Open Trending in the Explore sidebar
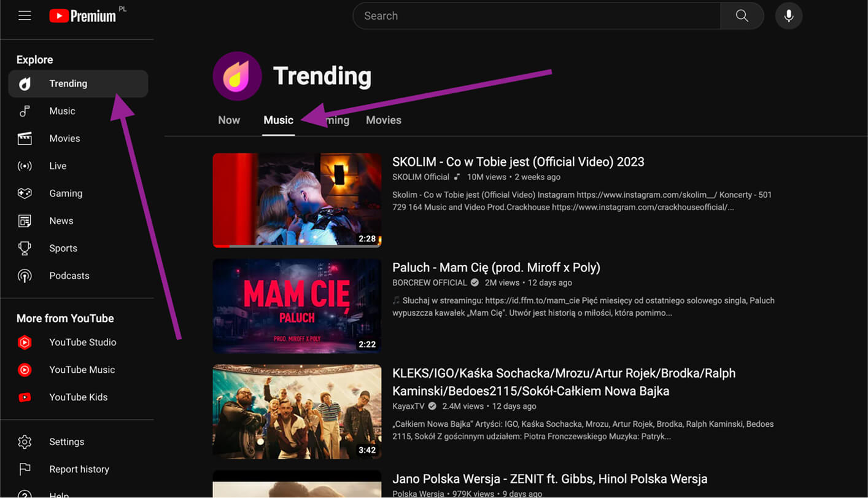868x498 pixels. 78,84
